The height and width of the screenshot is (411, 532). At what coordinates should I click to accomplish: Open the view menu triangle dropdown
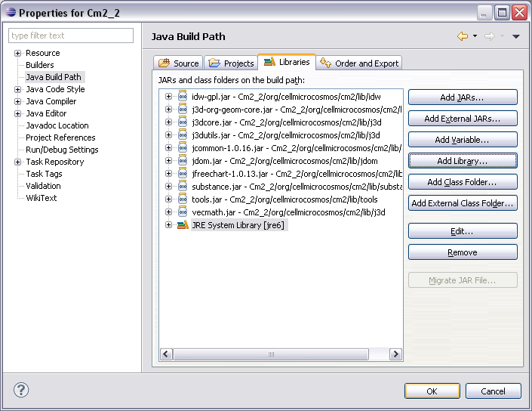[515, 36]
